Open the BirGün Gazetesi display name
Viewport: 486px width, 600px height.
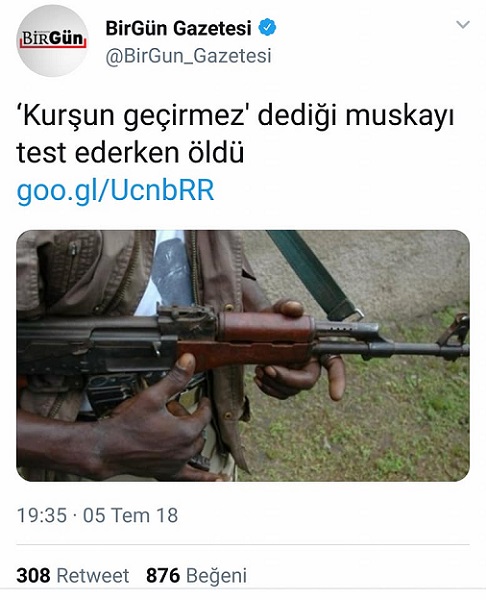[x=178, y=28]
